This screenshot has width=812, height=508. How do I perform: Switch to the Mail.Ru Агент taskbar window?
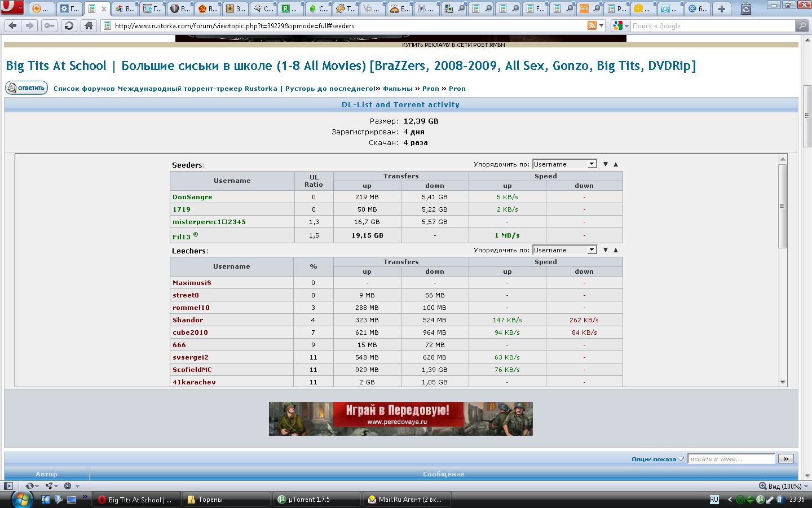tap(407, 500)
